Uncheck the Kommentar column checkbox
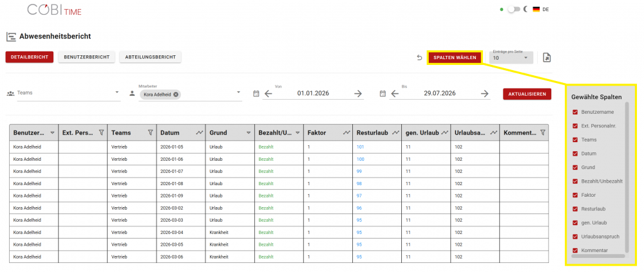The width and height of the screenshot is (644, 272). [x=575, y=250]
